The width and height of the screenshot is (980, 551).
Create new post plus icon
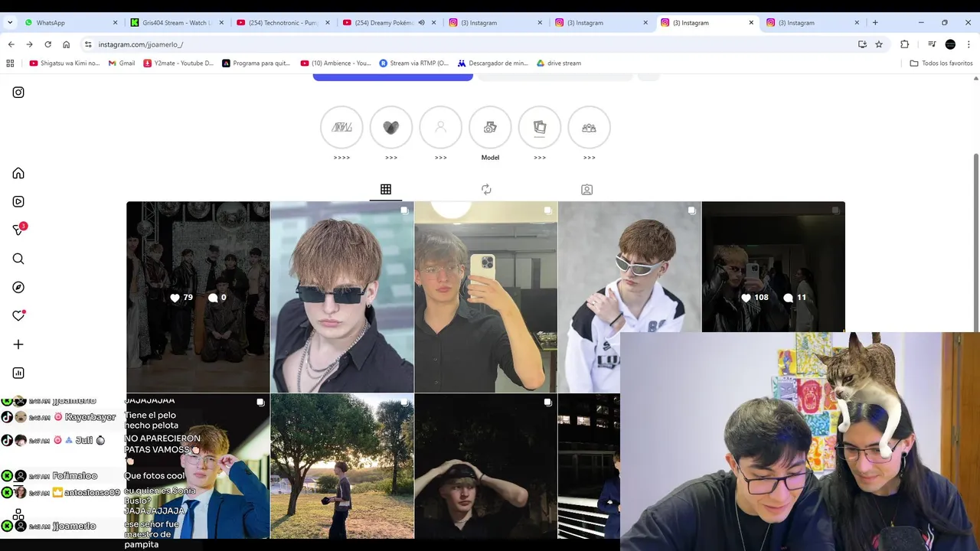point(18,344)
